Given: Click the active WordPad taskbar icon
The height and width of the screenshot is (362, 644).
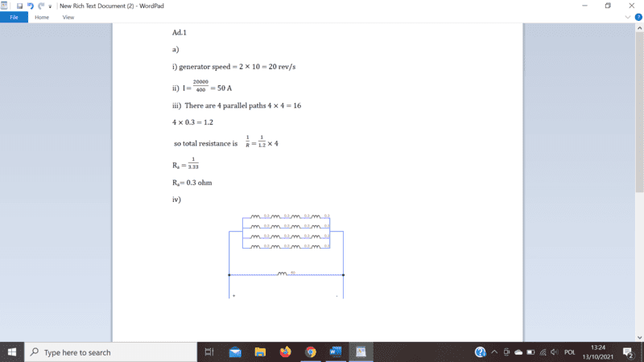Looking at the screenshot, I should [x=361, y=352].
